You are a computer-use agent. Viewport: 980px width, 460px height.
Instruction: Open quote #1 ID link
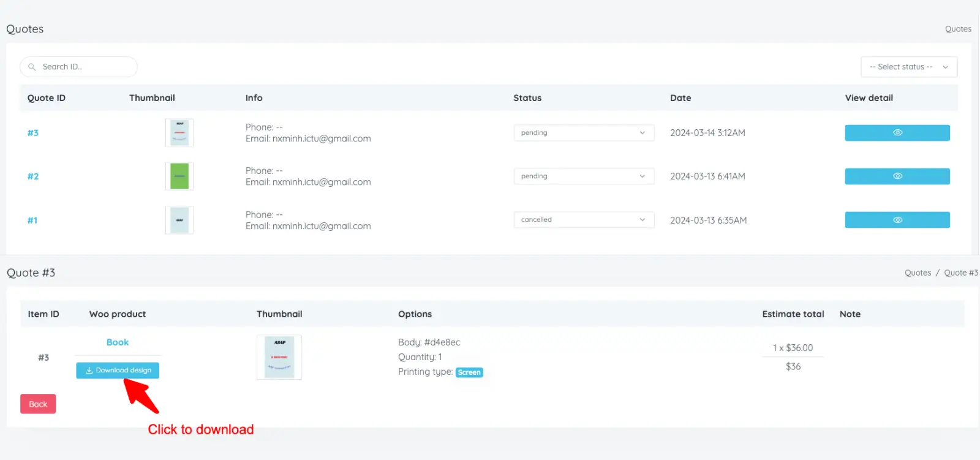click(x=32, y=221)
